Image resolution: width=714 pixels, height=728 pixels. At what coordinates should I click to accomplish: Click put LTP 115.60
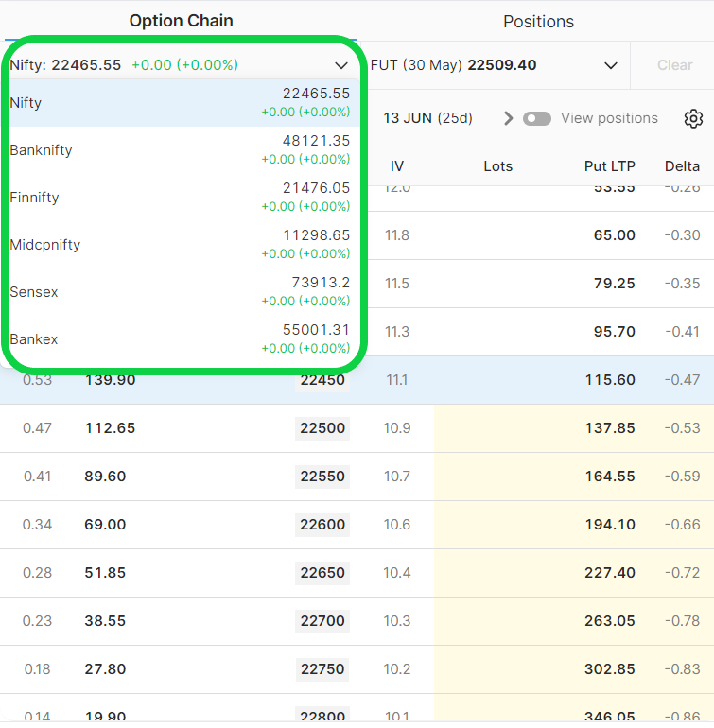coord(610,380)
